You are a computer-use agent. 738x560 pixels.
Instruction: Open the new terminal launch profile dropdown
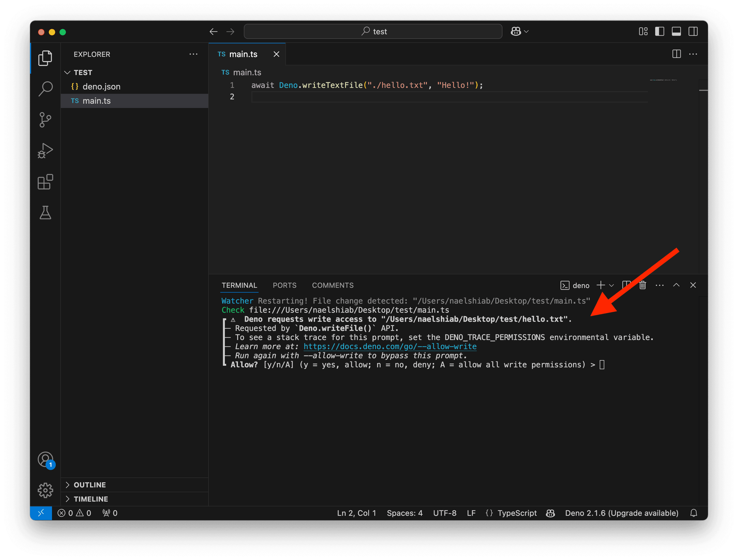(x=612, y=285)
